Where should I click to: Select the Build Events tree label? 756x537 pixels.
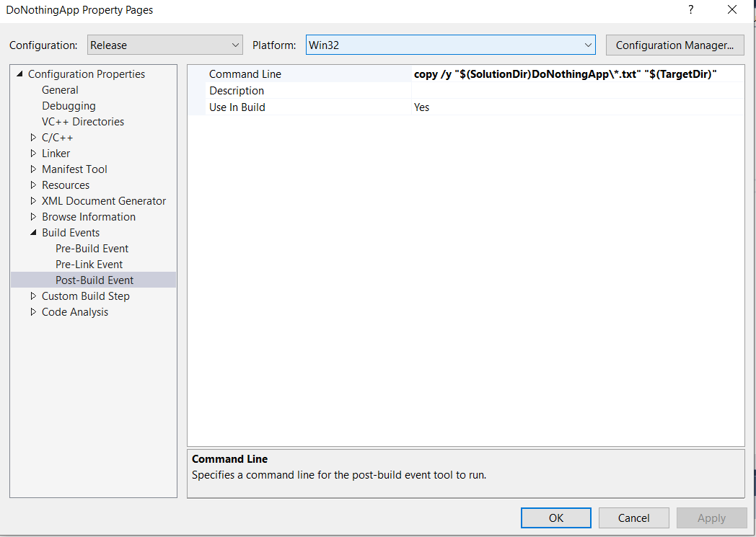tap(71, 233)
